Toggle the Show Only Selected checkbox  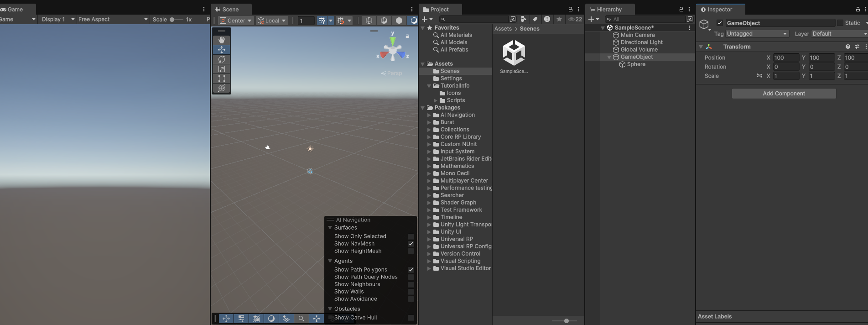411,236
